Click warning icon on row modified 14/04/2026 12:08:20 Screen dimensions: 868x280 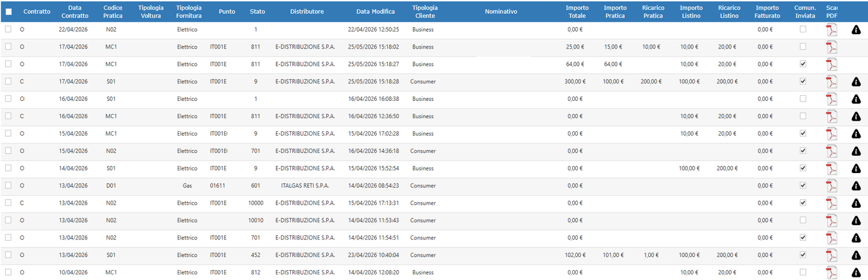click(x=856, y=273)
